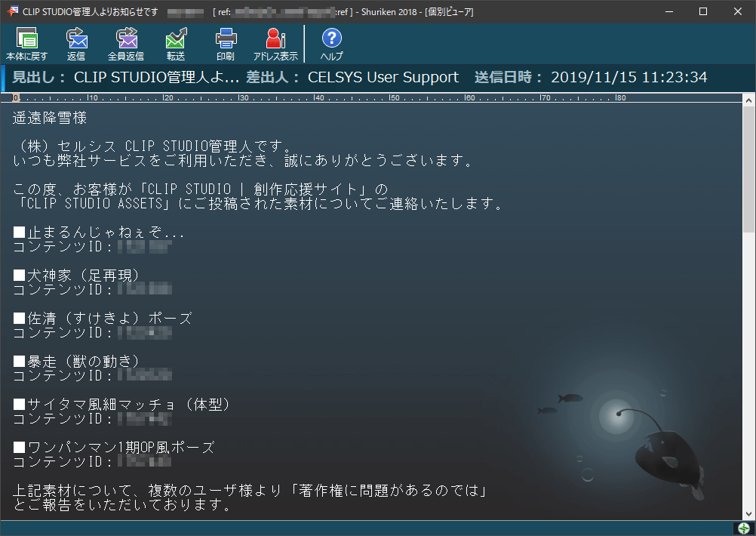Image resolution: width=756 pixels, height=536 pixels.
Task: Maximize the Shuriken viewer window
Action: [x=703, y=11]
